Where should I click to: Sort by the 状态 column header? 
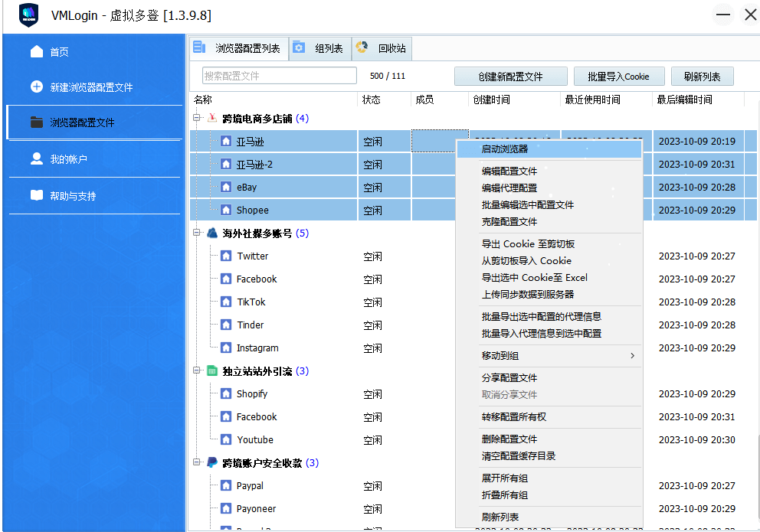point(385,100)
